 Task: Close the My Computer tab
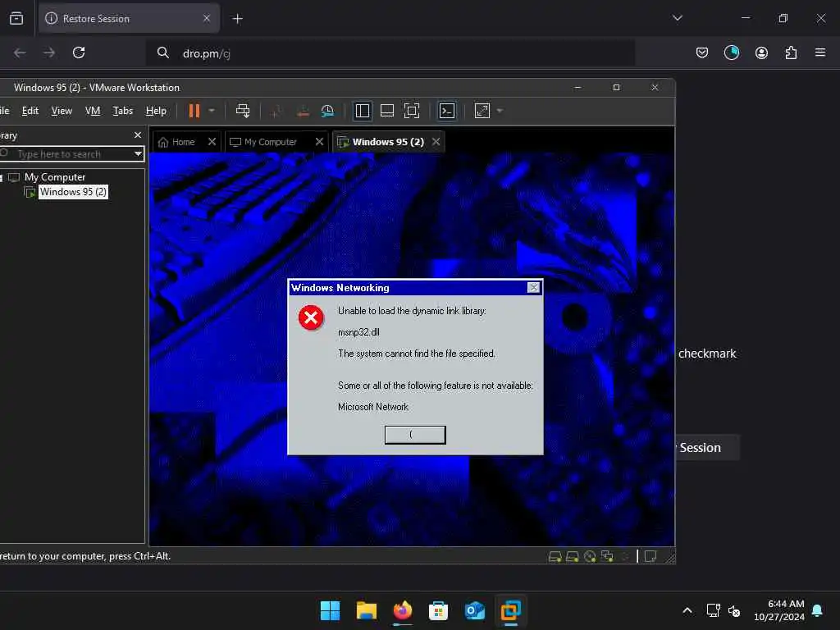tap(319, 142)
